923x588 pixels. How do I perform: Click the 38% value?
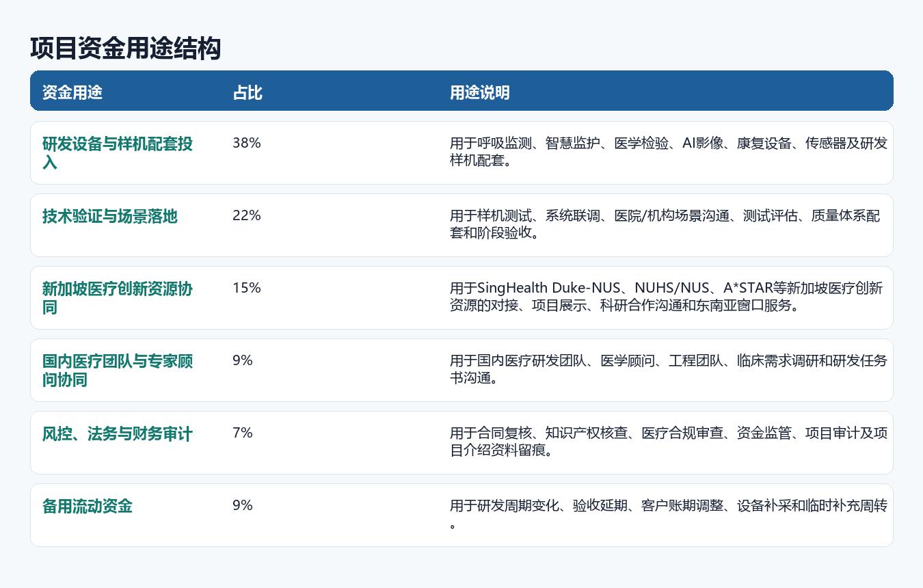point(247,143)
